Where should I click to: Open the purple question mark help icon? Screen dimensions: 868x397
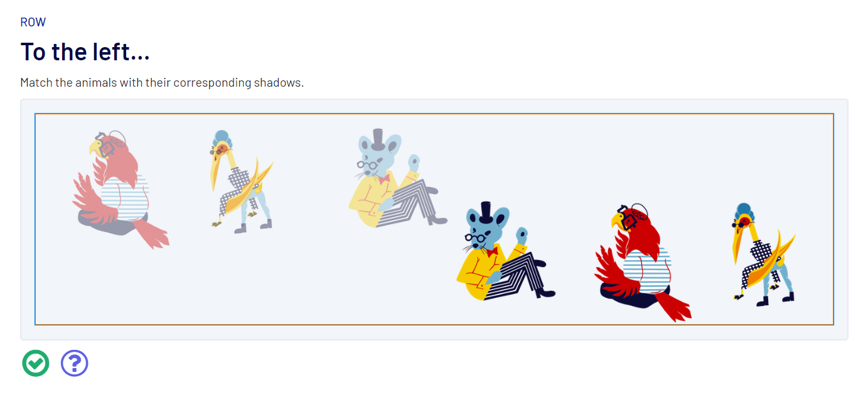(75, 363)
